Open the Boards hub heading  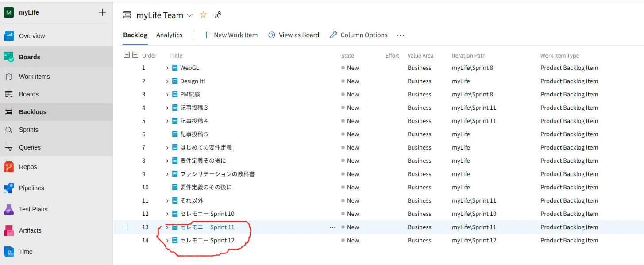30,57
